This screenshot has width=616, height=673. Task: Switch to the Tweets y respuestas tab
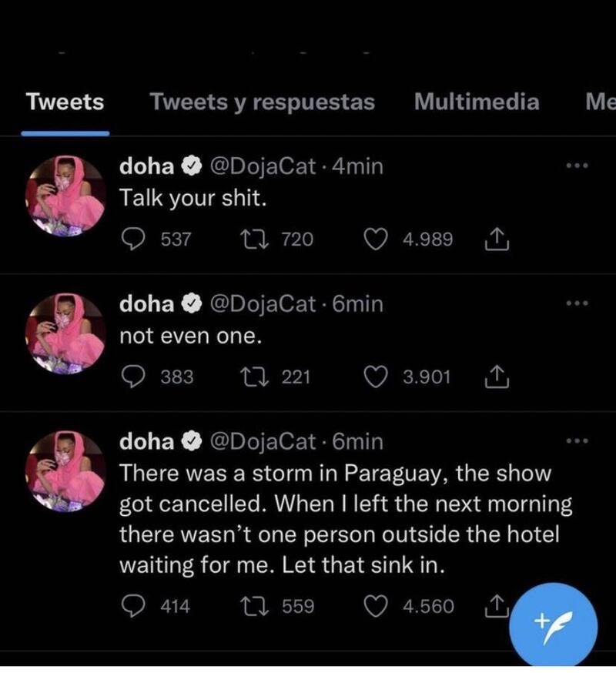(262, 102)
